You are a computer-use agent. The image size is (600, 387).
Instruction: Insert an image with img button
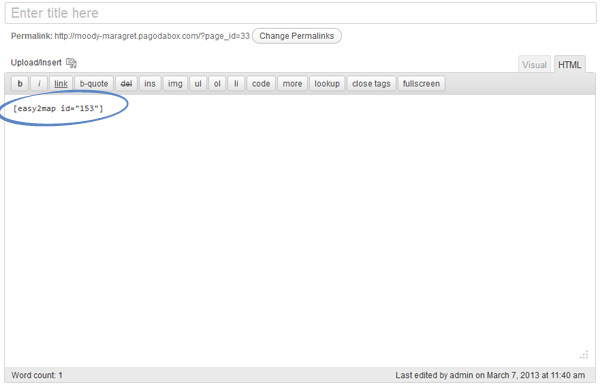(175, 83)
